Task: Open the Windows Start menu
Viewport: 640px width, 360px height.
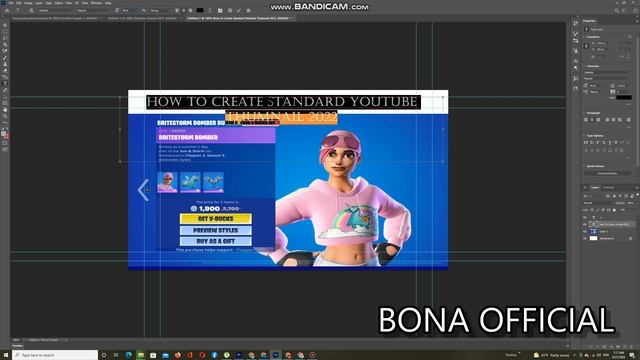Action: pos(6,355)
